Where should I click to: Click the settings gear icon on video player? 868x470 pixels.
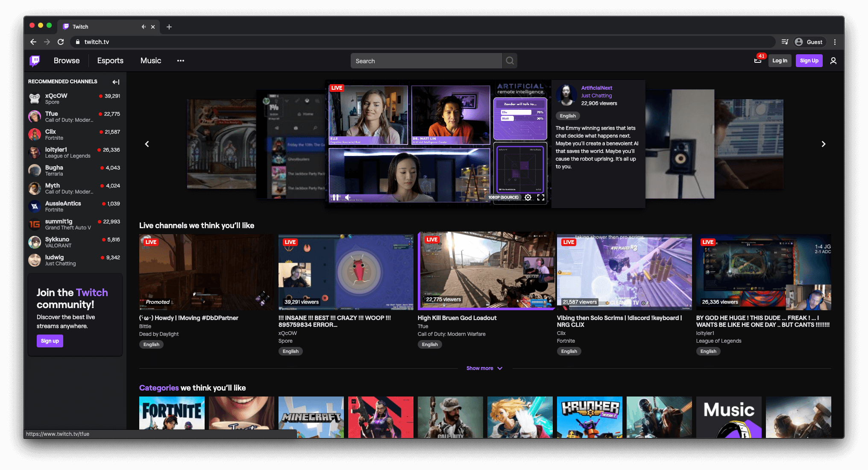tap(527, 198)
